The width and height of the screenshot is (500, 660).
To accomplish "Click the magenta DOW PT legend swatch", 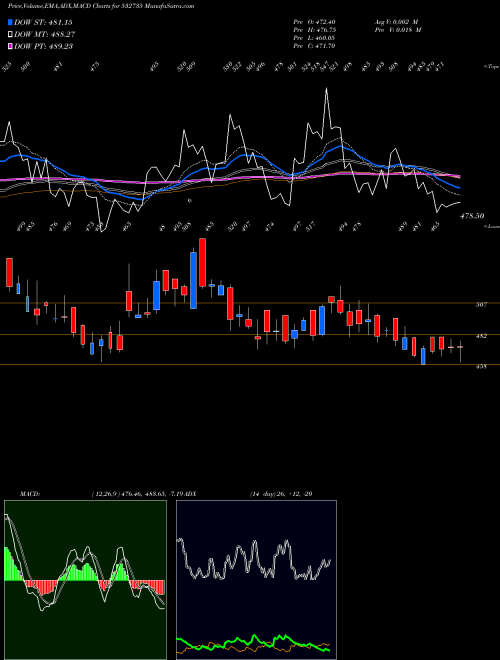I will point(10,46).
